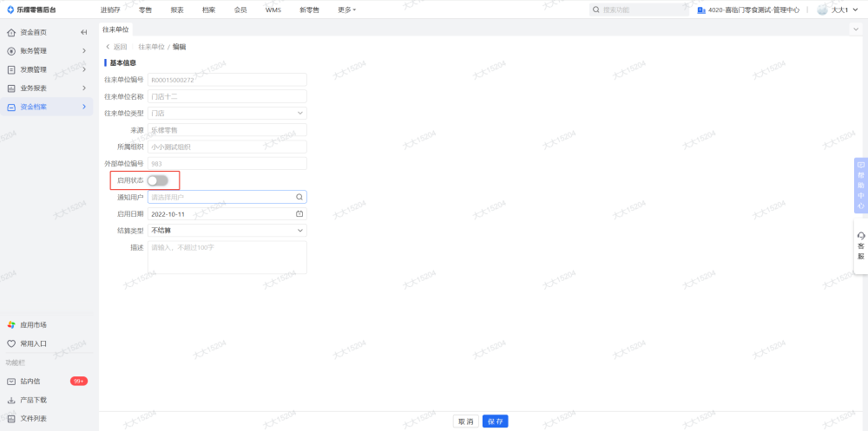Click the 乐檬零售后台 logo icon
868x431 pixels.
(x=10, y=10)
